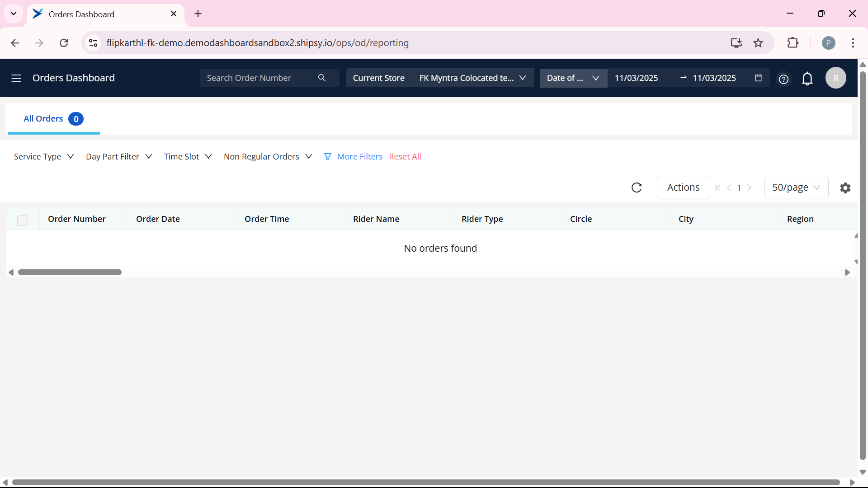Click the browser address bar URL
This screenshot has height=488, width=868.
pyautogui.click(x=258, y=43)
